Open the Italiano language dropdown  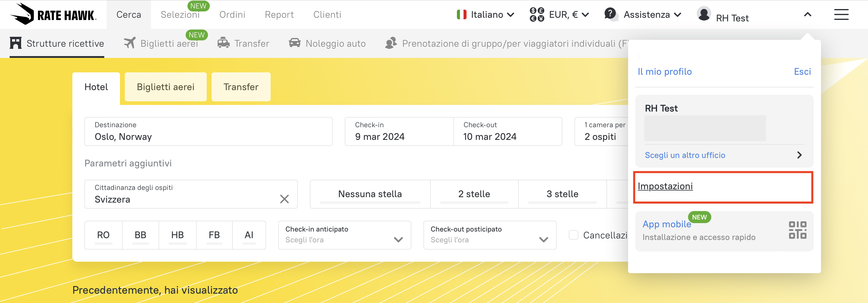pos(486,14)
